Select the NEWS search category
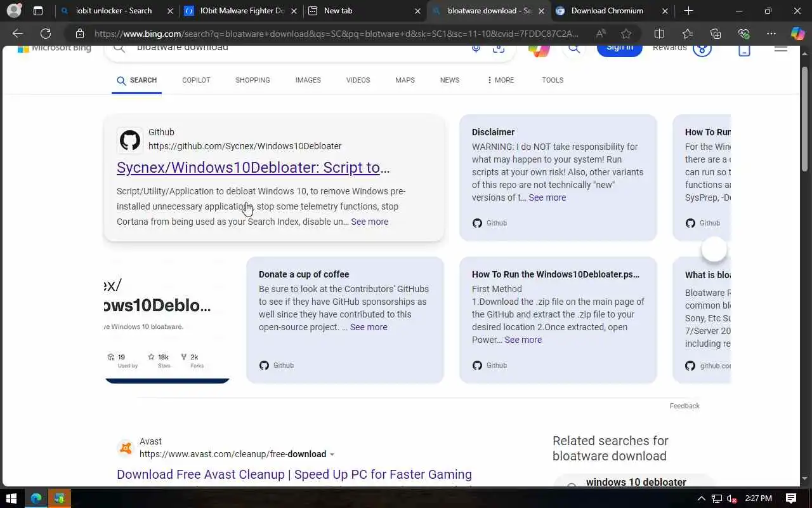Screen dimensions: 812x508 450,80
